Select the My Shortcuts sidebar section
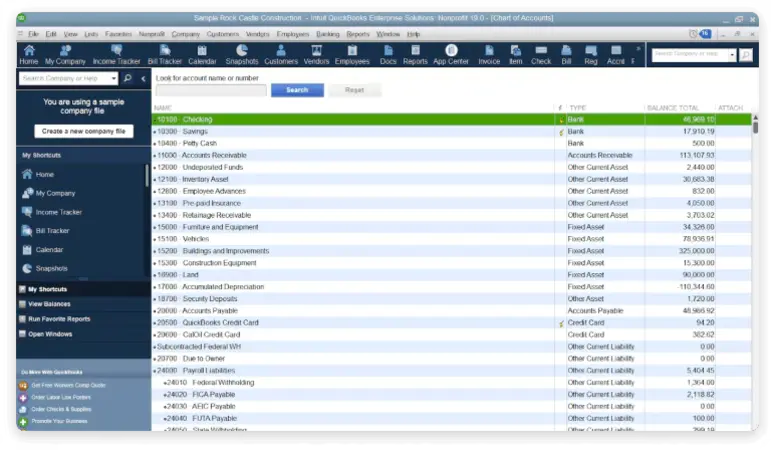Image resolution: width=775 pixels, height=451 pixels. point(83,289)
